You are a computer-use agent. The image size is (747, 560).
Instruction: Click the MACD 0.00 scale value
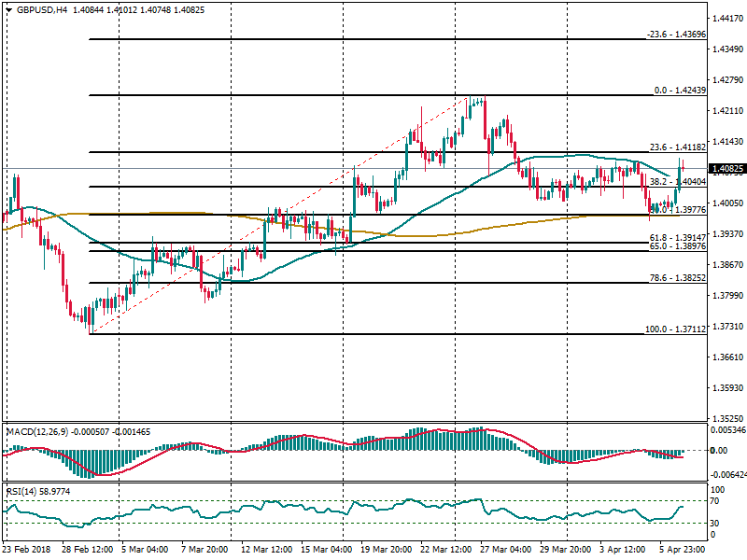click(719, 451)
